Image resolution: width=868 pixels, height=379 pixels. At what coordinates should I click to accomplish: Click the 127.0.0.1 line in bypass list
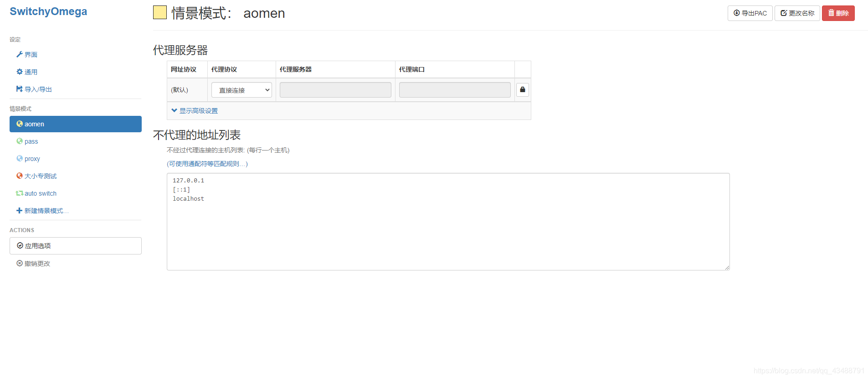click(x=188, y=181)
